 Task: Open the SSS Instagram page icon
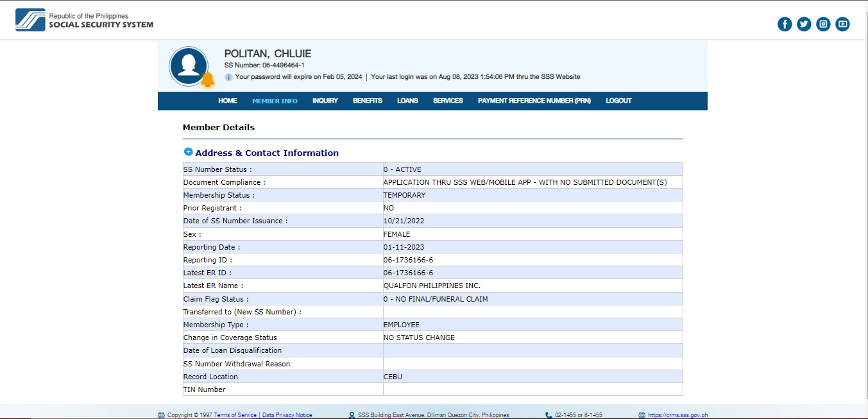click(x=823, y=24)
